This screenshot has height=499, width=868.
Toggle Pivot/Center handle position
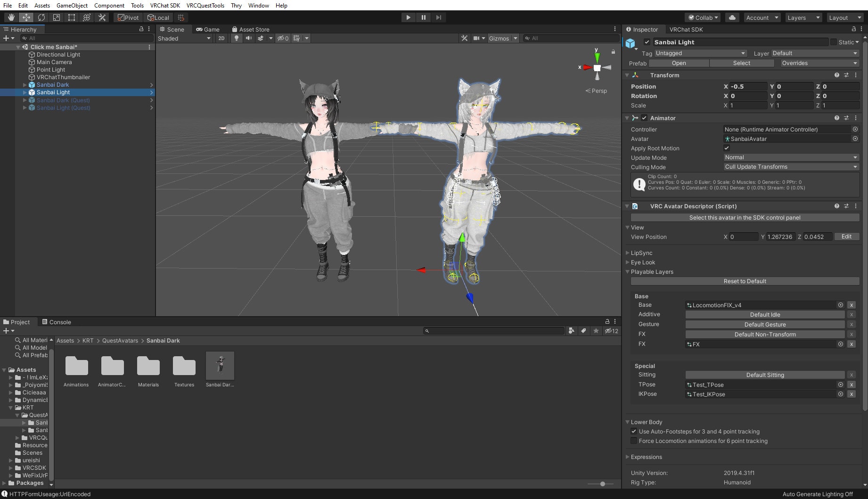(128, 17)
